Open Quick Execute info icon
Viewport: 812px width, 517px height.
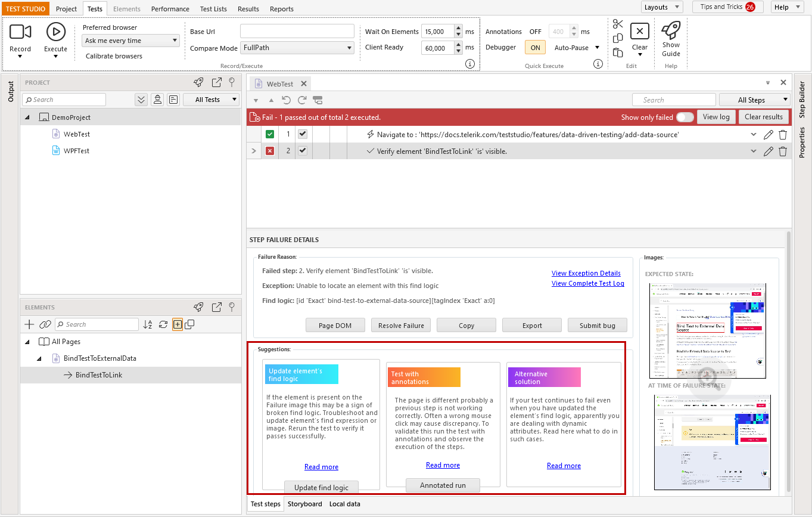tap(598, 64)
